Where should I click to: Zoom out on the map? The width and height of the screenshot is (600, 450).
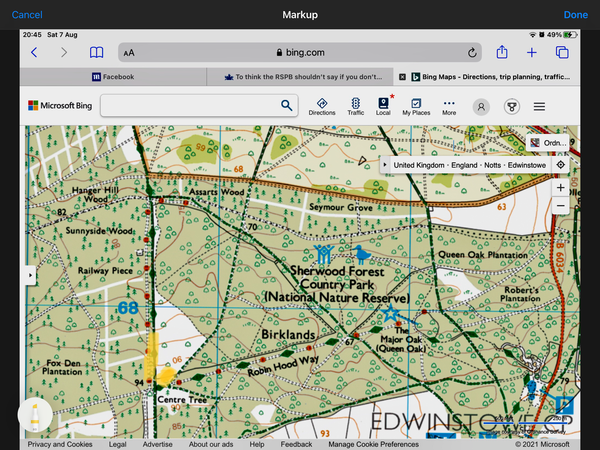coord(560,206)
